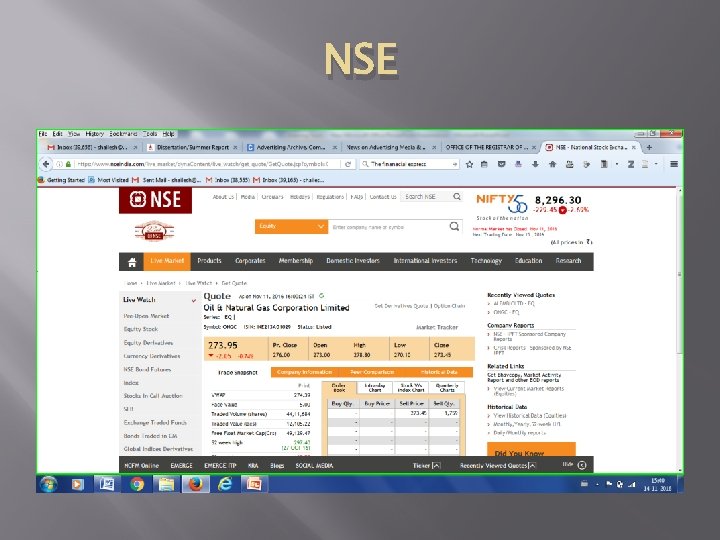Open the file explorer folder in taskbar
This screenshot has height=540, width=720.
(166, 484)
